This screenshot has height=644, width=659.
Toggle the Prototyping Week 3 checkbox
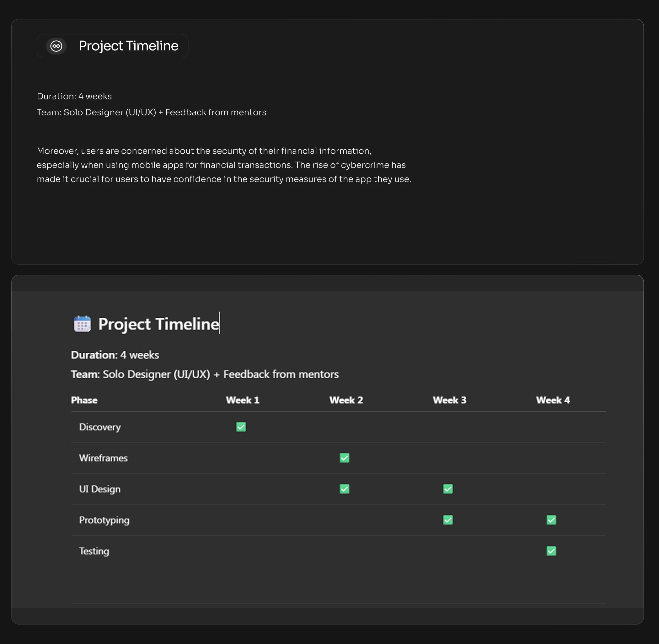tap(448, 520)
